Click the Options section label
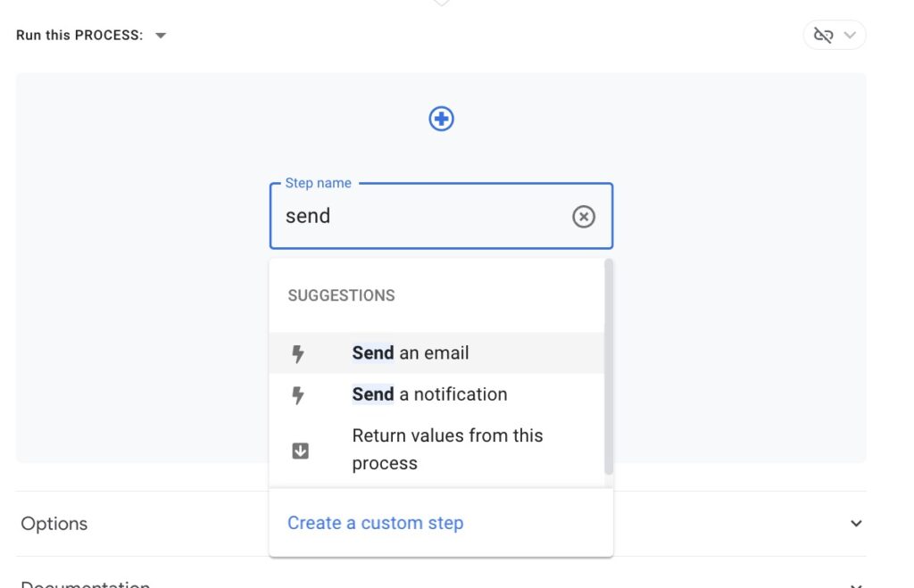This screenshot has height=588, width=914. pyautogui.click(x=54, y=524)
